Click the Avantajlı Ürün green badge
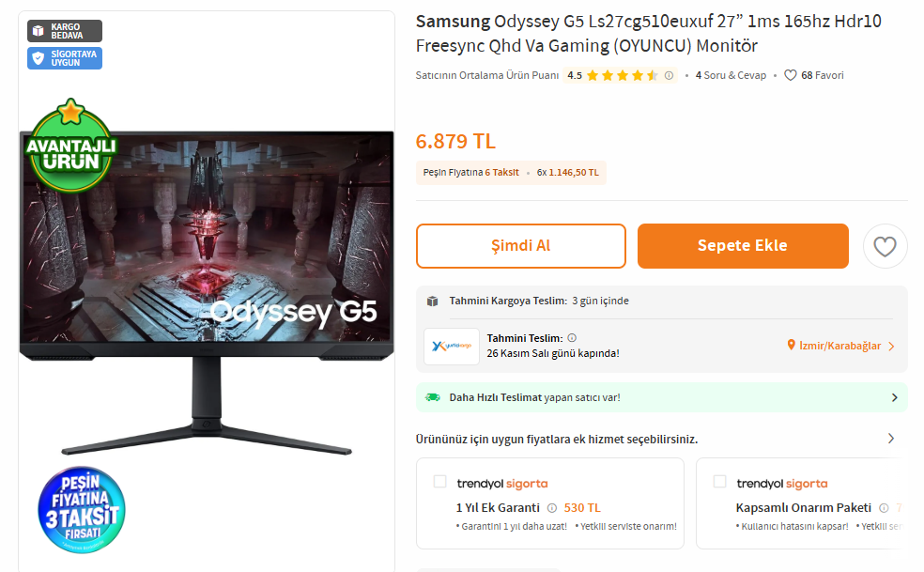 pos(70,147)
